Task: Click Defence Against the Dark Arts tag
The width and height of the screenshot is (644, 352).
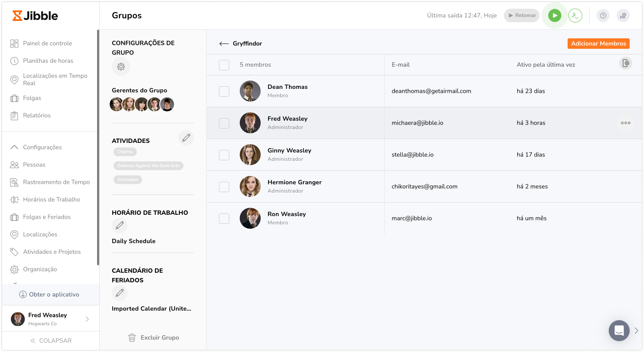Action: click(x=148, y=166)
